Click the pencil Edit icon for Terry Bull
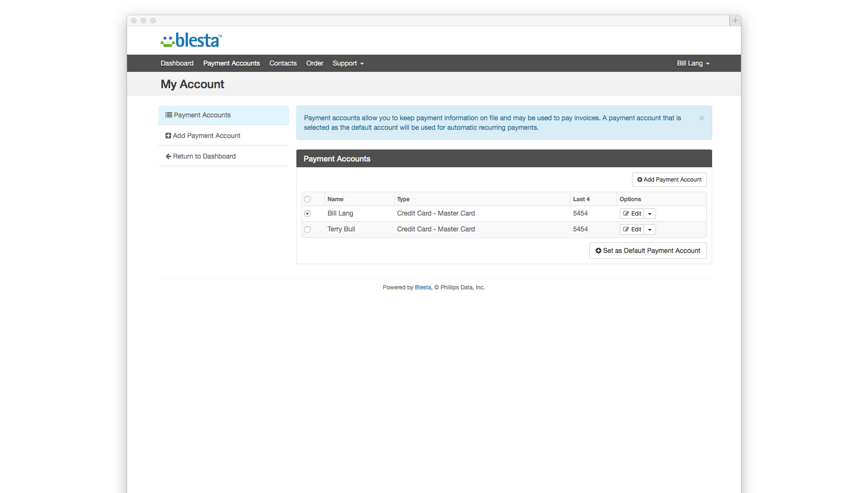 click(626, 229)
